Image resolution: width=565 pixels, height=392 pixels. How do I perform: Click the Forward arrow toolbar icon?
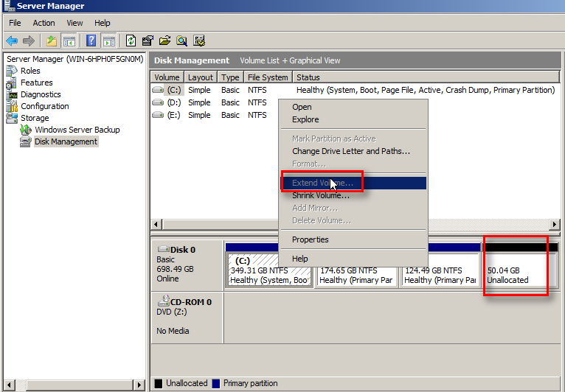tap(29, 41)
